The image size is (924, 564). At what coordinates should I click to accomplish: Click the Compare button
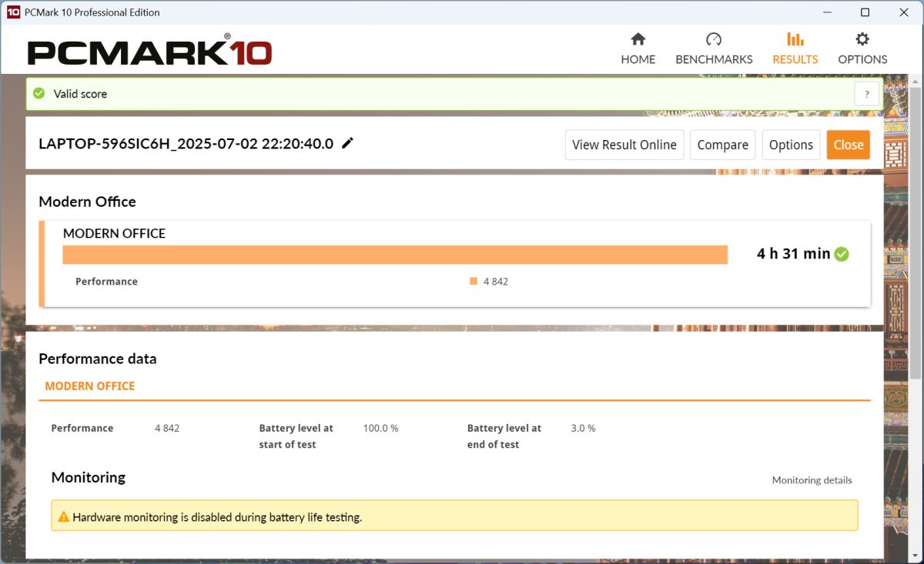[x=722, y=145]
